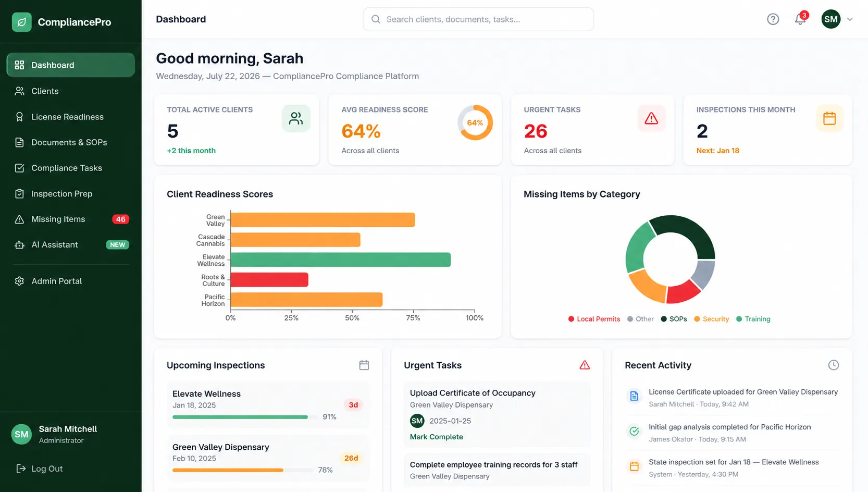Click the '+2 this month' text

(x=191, y=151)
